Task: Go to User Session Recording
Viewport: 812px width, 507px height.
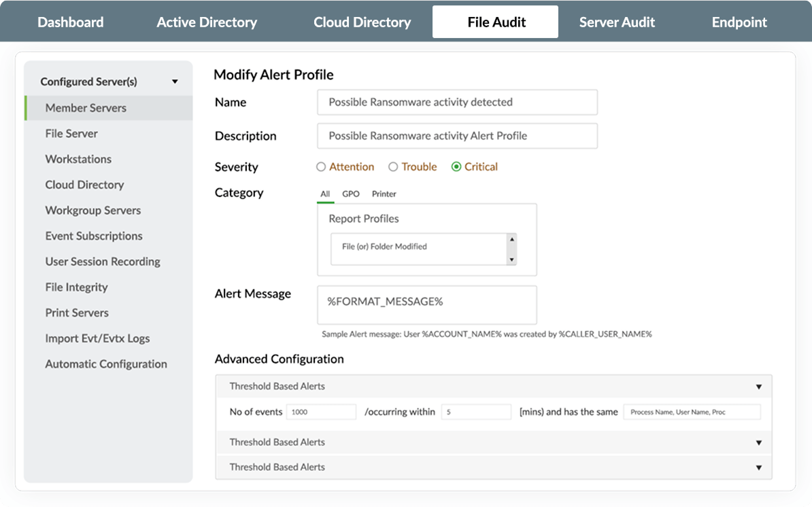Action: coord(103,262)
